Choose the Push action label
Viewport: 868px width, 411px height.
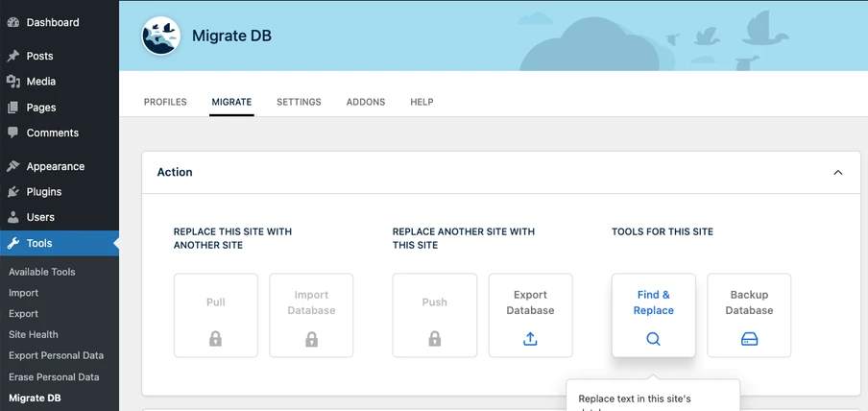coord(435,302)
